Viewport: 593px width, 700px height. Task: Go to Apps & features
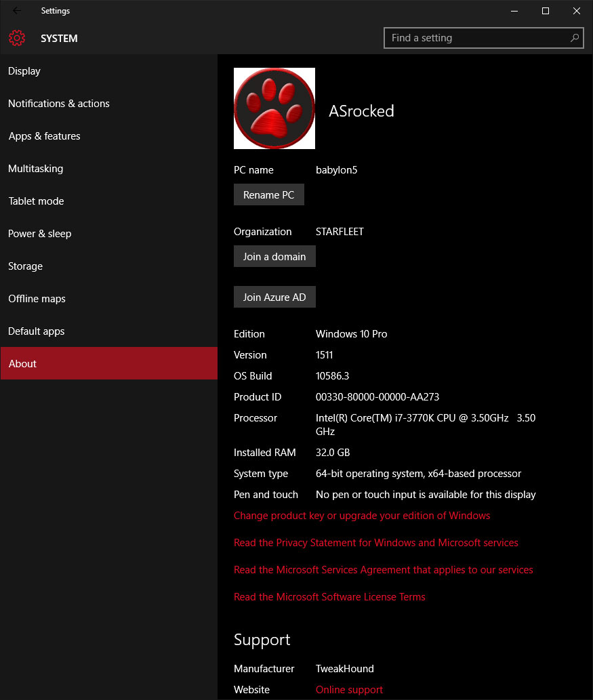click(109, 136)
